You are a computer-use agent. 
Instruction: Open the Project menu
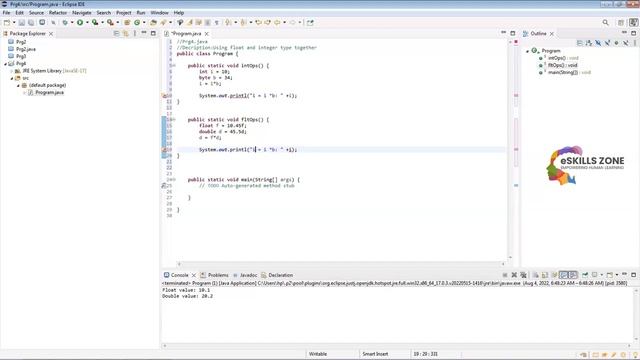124,13
